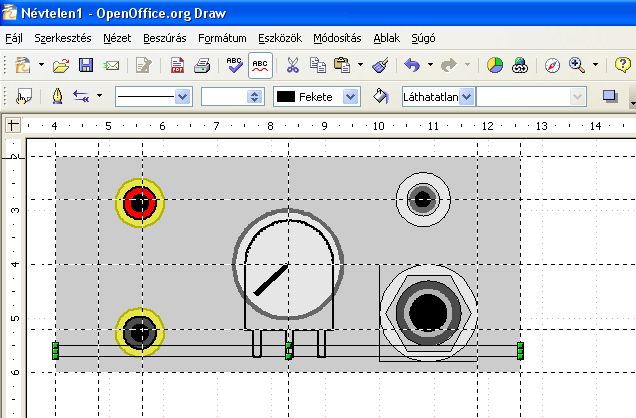Open the Fekete line color dropdown
The width and height of the screenshot is (636, 418).
(x=351, y=97)
